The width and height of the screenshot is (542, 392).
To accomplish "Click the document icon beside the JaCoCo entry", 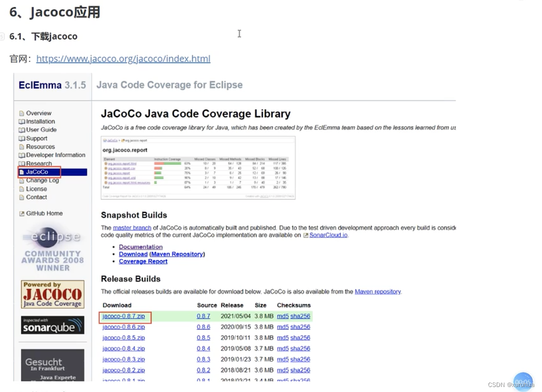I will coord(22,172).
